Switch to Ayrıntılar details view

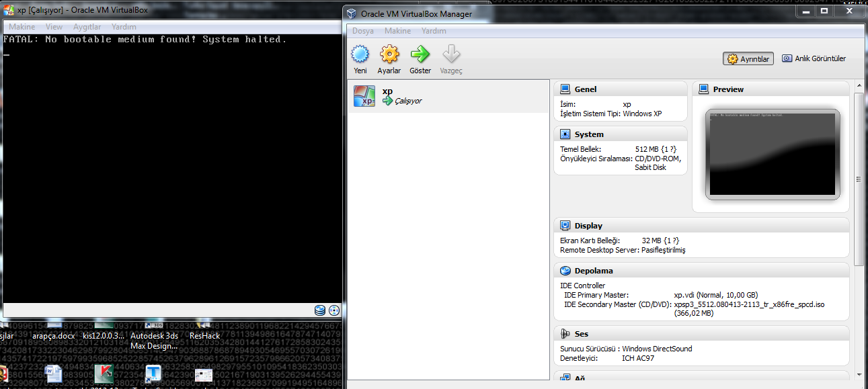coord(748,59)
